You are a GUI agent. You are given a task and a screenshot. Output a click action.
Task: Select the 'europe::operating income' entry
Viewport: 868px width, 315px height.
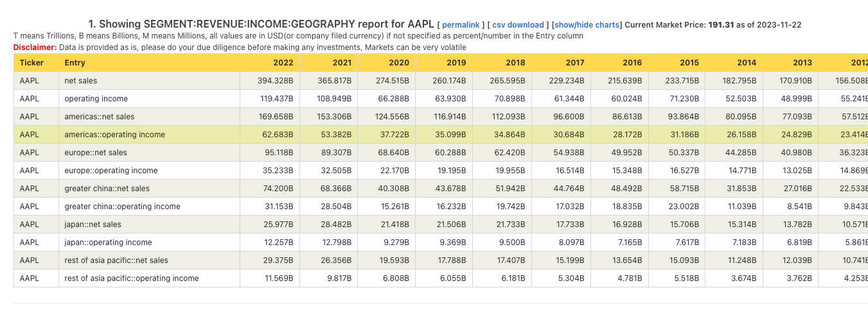tap(149, 171)
